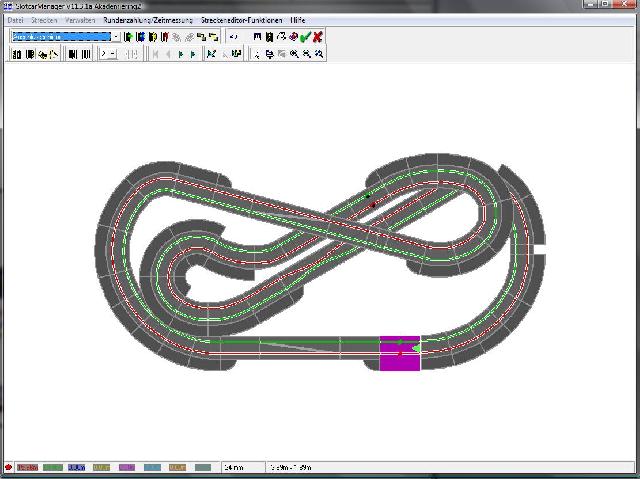Click the undo arrow toolbar icon
Viewport: 640px width, 479px height.
pyautogui.click(x=233, y=37)
